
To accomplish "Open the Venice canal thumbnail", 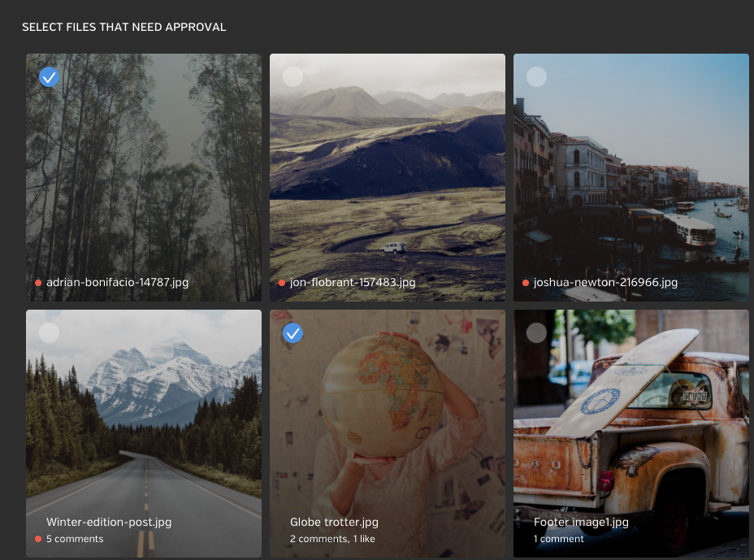I will tap(631, 177).
